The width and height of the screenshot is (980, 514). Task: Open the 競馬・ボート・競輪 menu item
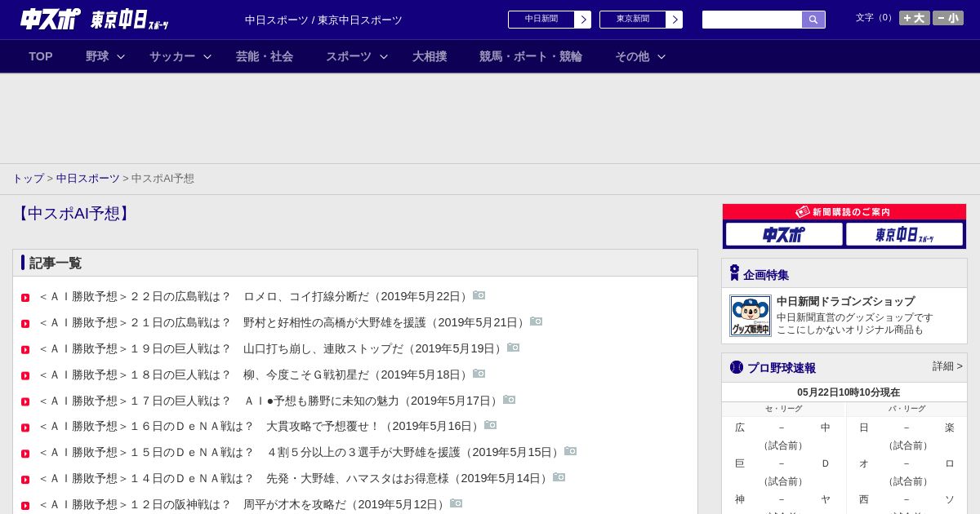pos(531,56)
